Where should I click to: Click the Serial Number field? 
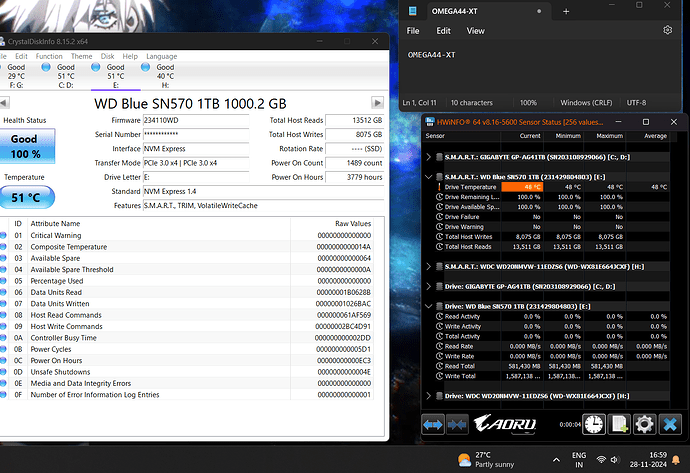pyautogui.click(x=196, y=134)
